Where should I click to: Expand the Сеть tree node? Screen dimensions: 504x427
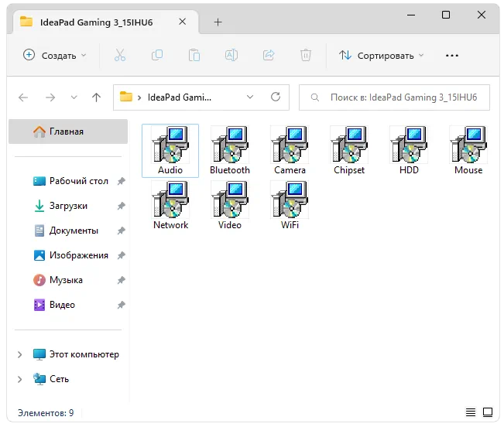(19, 379)
